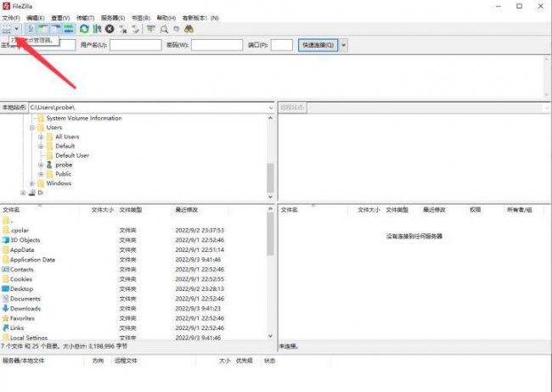Open the 服务器(S) menu
552x392 pixels.
(x=113, y=18)
